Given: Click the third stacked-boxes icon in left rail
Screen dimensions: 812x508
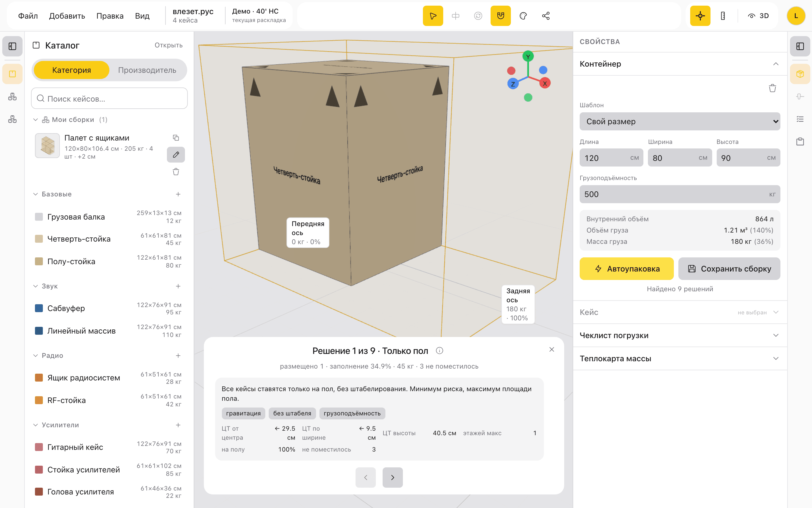Looking at the screenshot, I should (12, 119).
